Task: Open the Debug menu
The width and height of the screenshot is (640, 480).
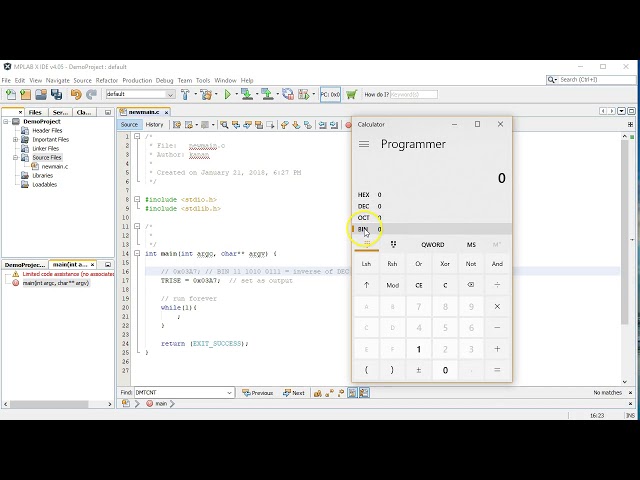Action: pyautogui.click(x=164, y=80)
